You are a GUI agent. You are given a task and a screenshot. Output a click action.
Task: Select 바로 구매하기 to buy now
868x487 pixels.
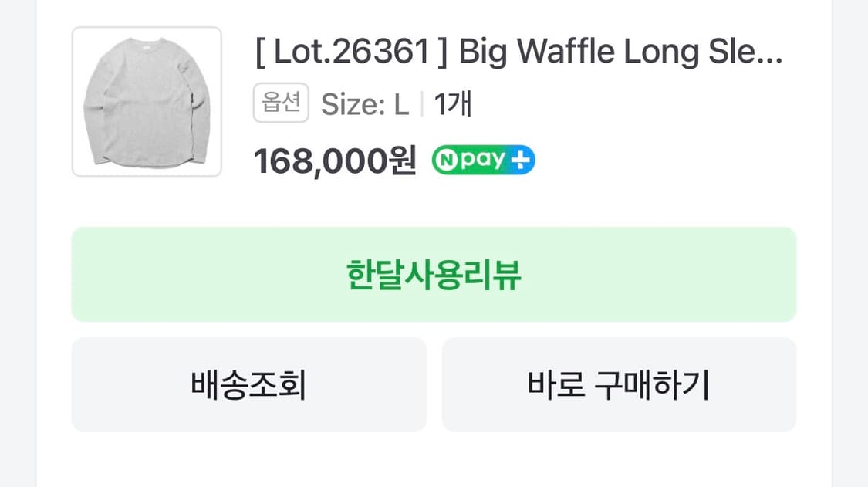(618, 384)
